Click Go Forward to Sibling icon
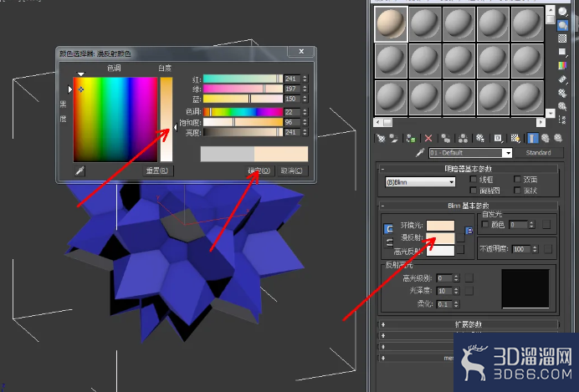Screen dimensions: 579x392 coord(558,138)
